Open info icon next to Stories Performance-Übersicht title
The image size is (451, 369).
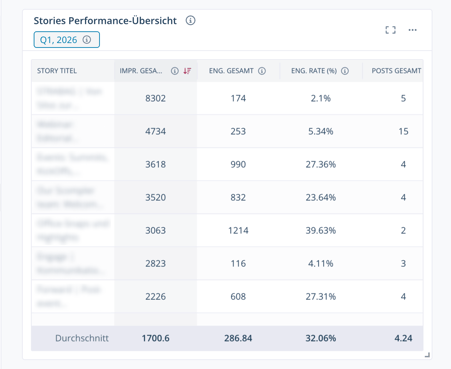(x=190, y=21)
